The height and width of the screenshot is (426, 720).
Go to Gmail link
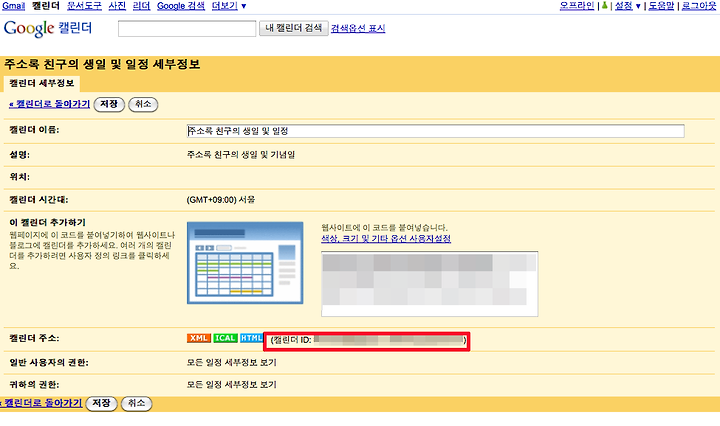tap(13, 6)
